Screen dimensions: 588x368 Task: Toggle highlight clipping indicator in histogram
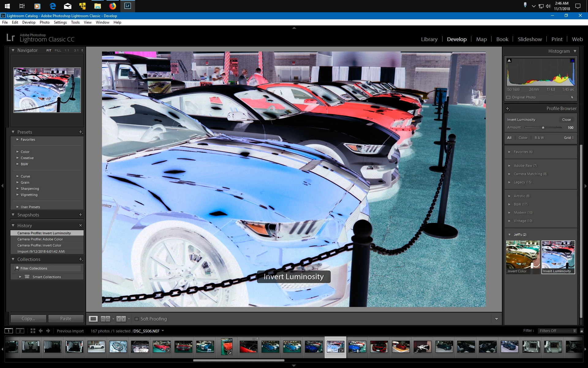572,60
